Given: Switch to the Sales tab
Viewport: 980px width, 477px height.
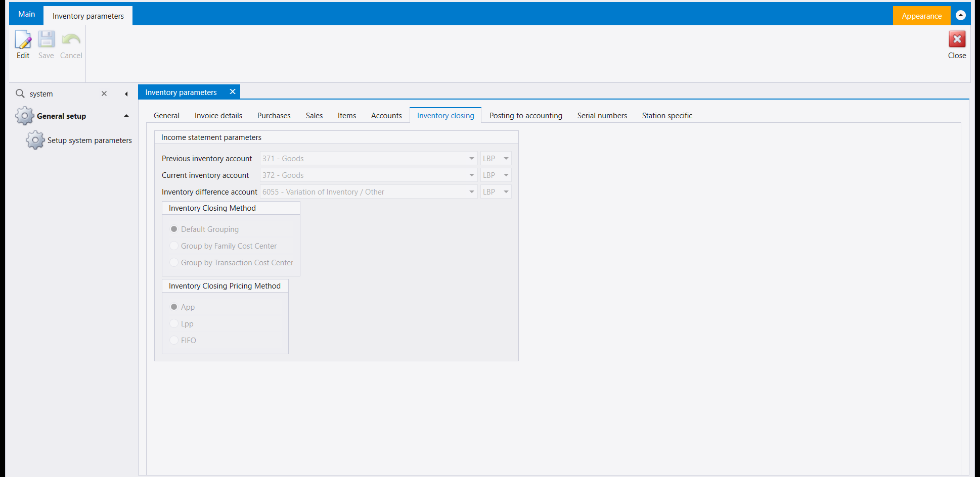Looking at the screenshot, I should point(314,115).
